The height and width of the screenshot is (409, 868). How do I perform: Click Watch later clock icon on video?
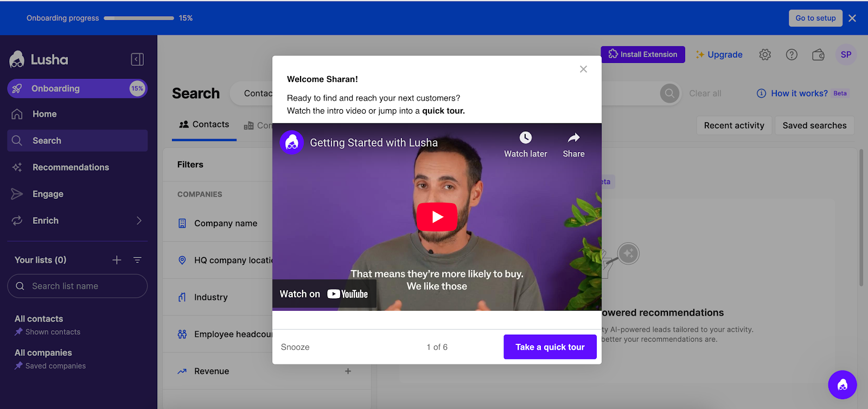[525, 137]
